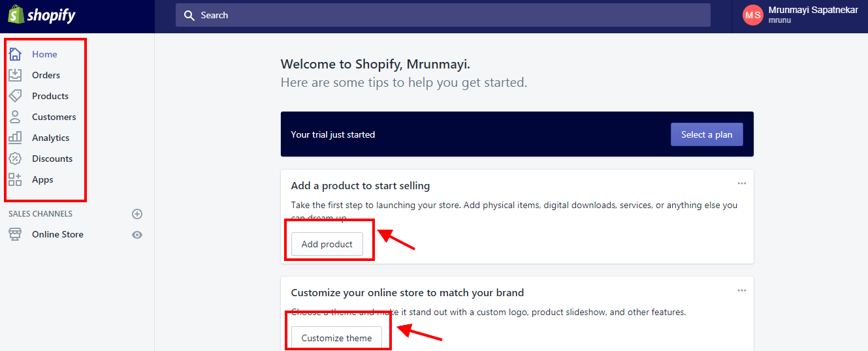Open Orders via its inbox icon
868x351 pixels.
(x=15, y=75)
